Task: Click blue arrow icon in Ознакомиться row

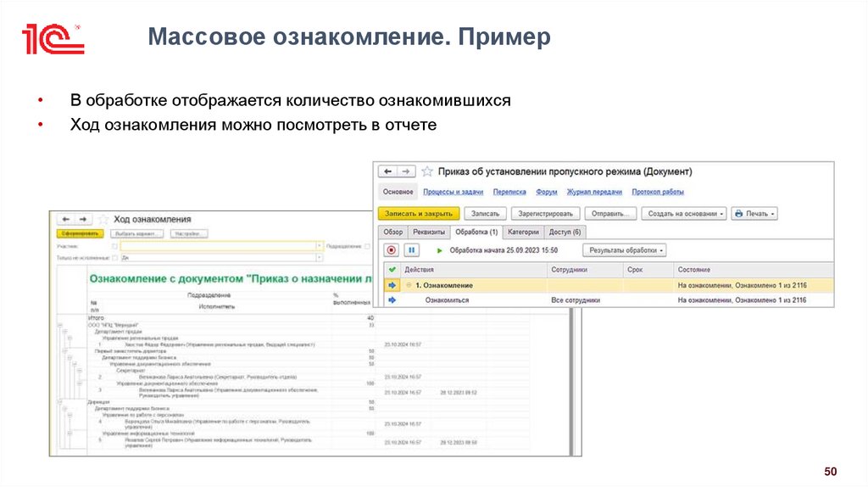Action: (392, 300)
